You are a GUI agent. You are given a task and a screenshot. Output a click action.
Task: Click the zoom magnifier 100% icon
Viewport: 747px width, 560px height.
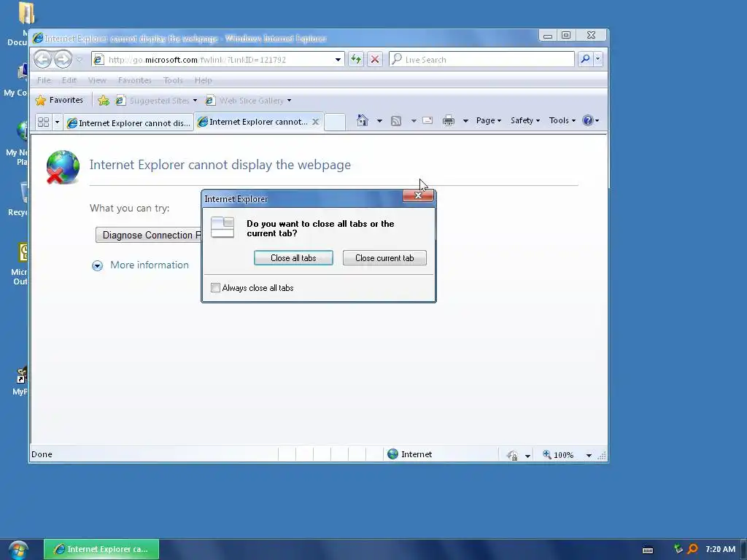[x=547, y=455]
